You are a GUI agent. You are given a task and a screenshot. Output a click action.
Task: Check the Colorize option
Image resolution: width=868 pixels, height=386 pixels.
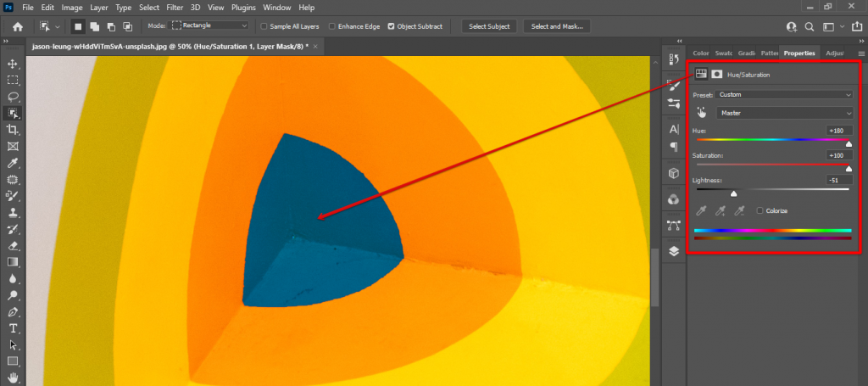tap(759, 210)
